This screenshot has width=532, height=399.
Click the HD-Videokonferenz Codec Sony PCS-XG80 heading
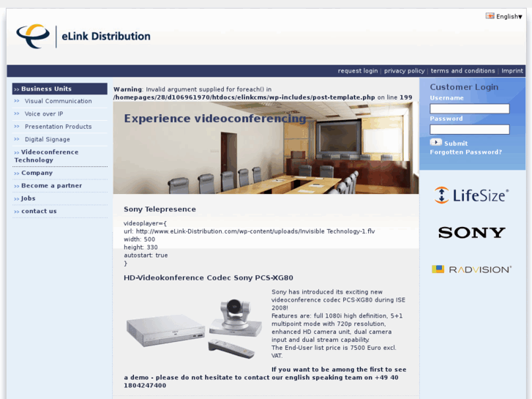click(209, 277)
